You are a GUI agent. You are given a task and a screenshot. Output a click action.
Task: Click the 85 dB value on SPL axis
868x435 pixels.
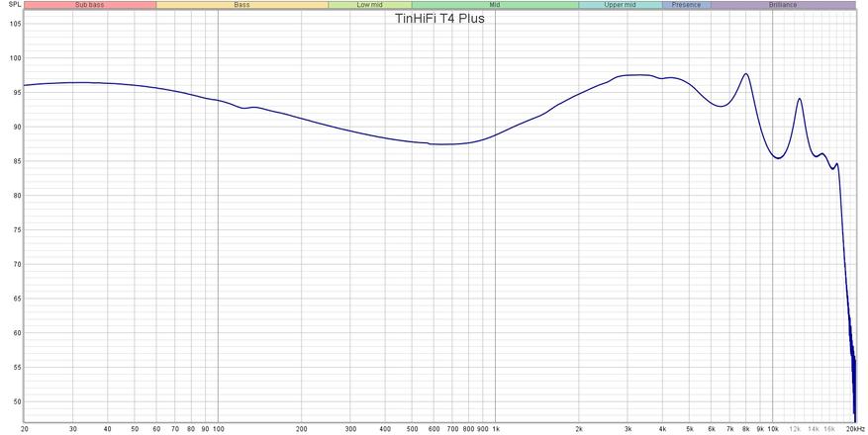click(x=18, y=161)
